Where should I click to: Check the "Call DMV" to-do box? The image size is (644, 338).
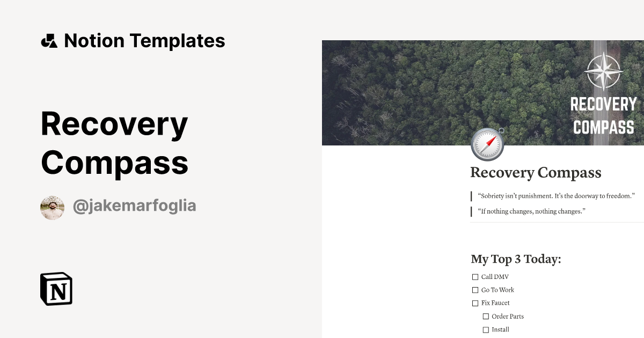475,276
